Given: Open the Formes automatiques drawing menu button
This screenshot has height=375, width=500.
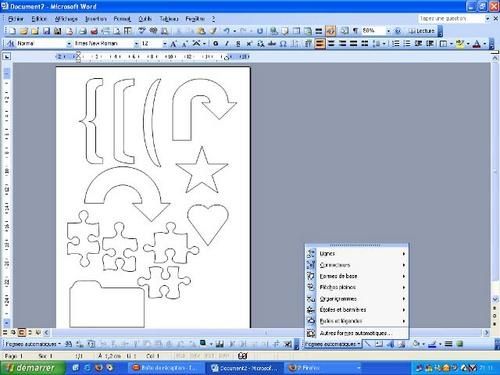Looking at the screenshot, I should 332,344.
